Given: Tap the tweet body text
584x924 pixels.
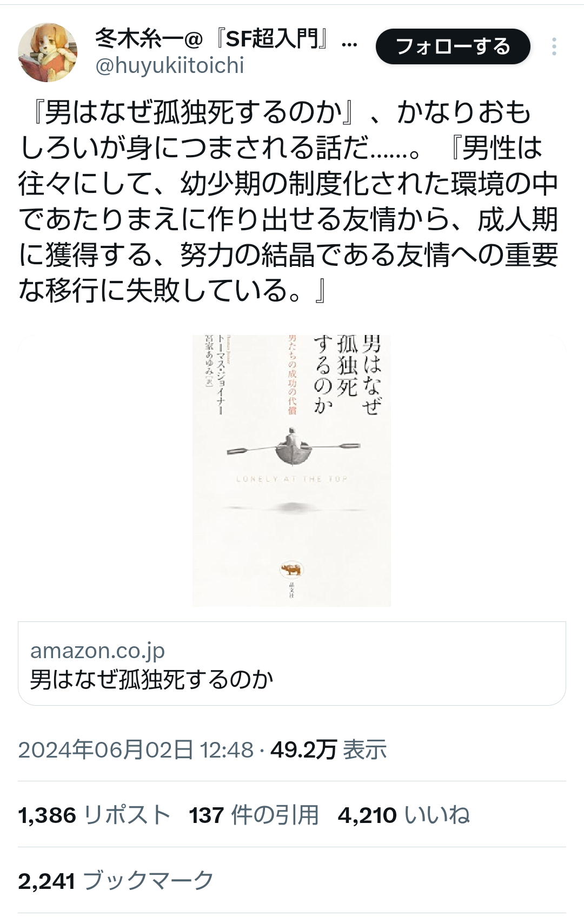Looking at the screenshot, I should 288,201.
